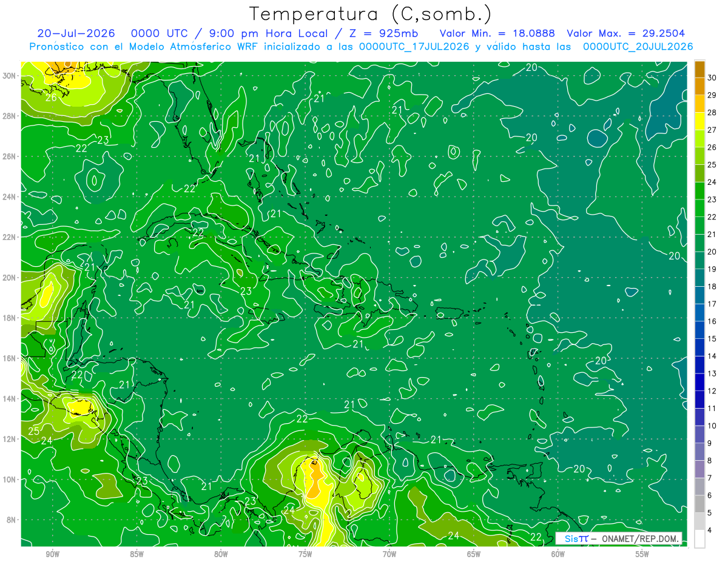Viewport: 728px width, 562px height.
Task: Click the initialization time "0000UTC_17JUL2026"
Action: click(414, 47)
